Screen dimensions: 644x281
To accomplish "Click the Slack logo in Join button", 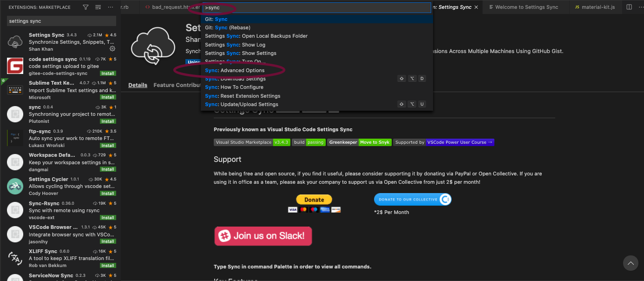I will (x=225, y=236).
